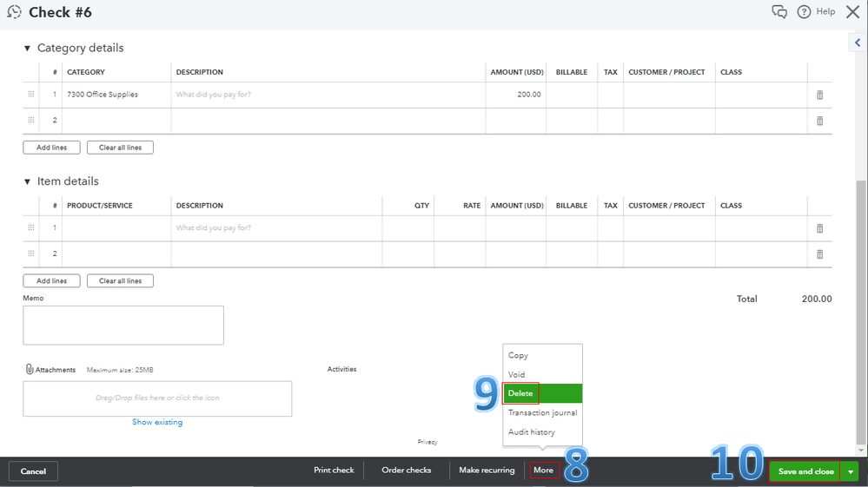Image resolution: width=868 pixels, height=487 pixels.
Task: Click the attachments drag/drop area
Action: [157, 398]
